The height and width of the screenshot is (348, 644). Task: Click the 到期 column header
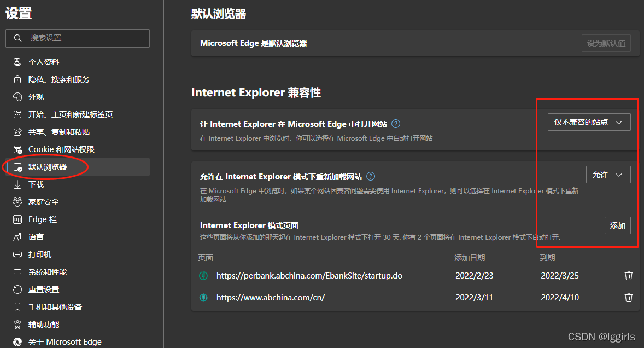click(x=547, y=258)
